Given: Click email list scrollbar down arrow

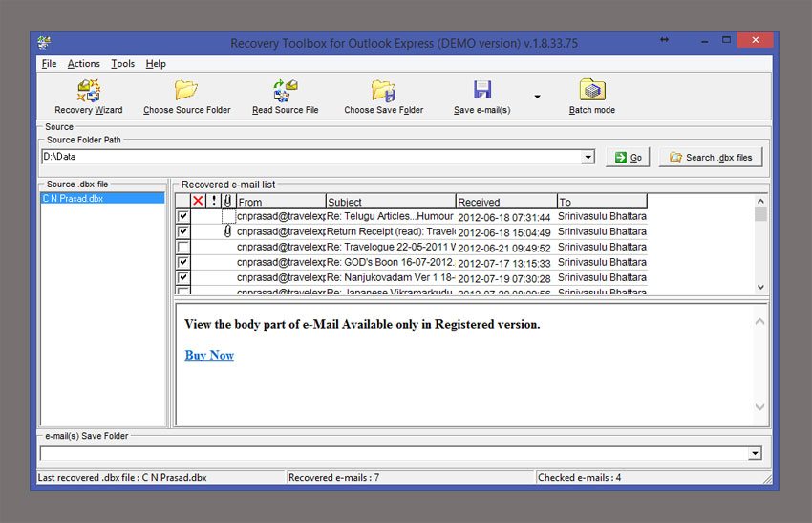Looking at the screenshot, I should 760,287.
